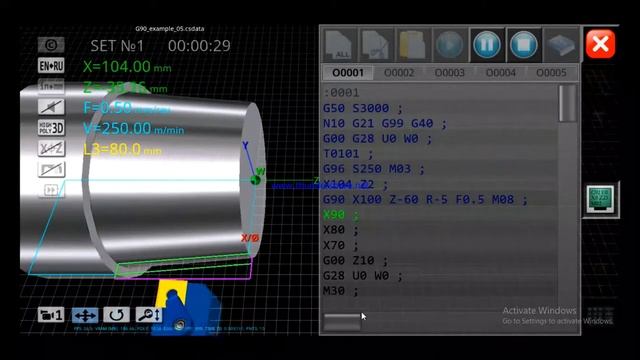Click the 'N10 G21 G99 G40 ;' line
The image size is (640, 360).
point(384,123)
